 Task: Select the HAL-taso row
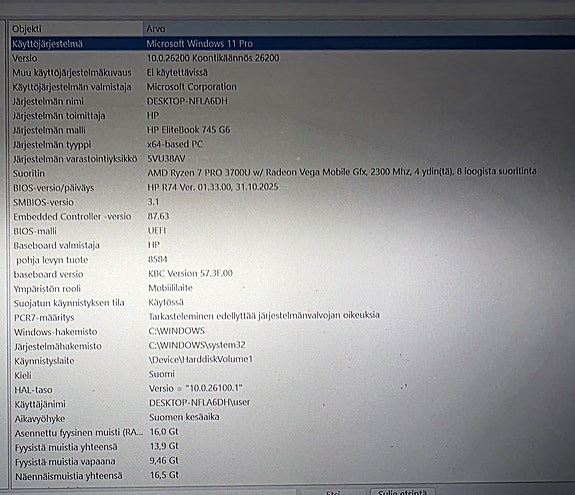click(x=293, y=389)
